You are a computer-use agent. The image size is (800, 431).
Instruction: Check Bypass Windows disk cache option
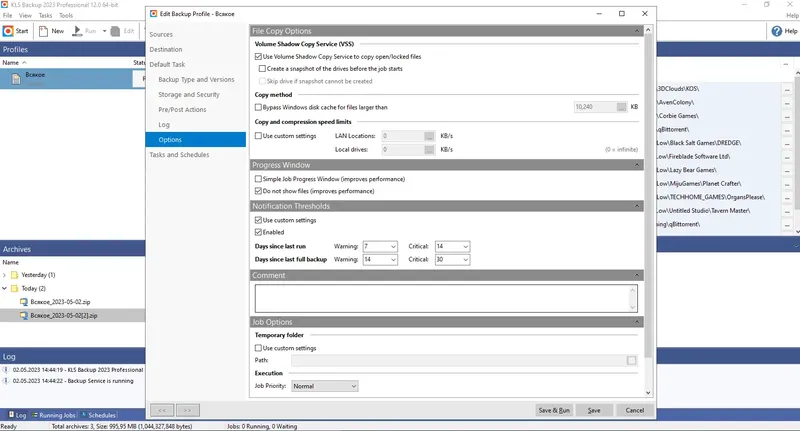click(x=258, y=107)
